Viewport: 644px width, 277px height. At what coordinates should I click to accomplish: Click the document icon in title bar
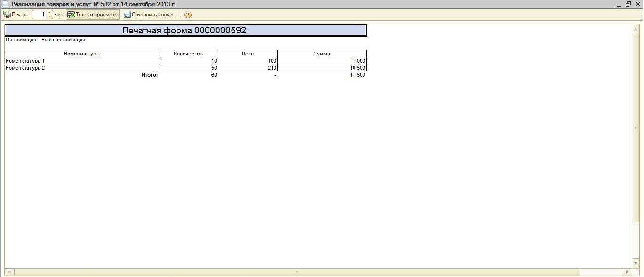(x=6, y=4)
